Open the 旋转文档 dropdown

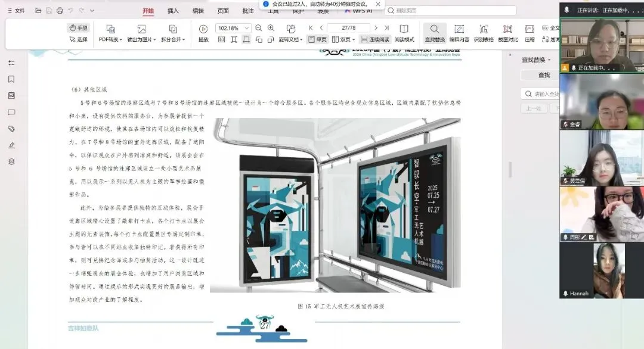click(291, 33)
